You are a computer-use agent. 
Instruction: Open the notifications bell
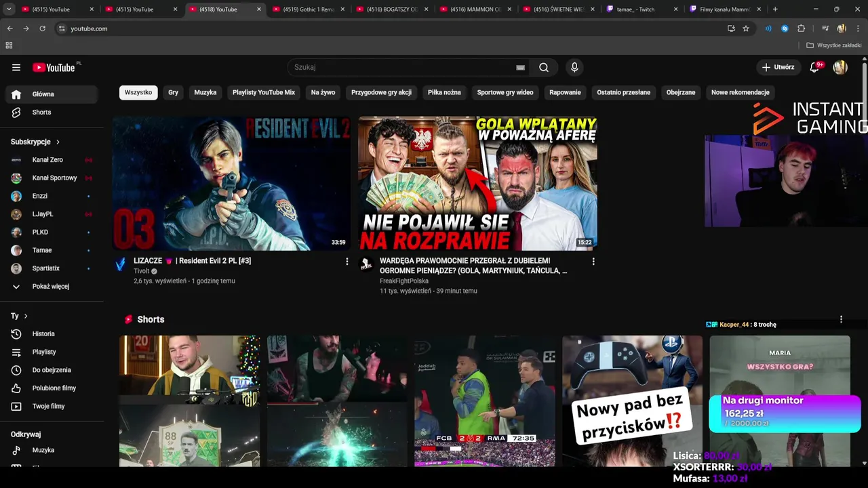[x=815, y=67]
